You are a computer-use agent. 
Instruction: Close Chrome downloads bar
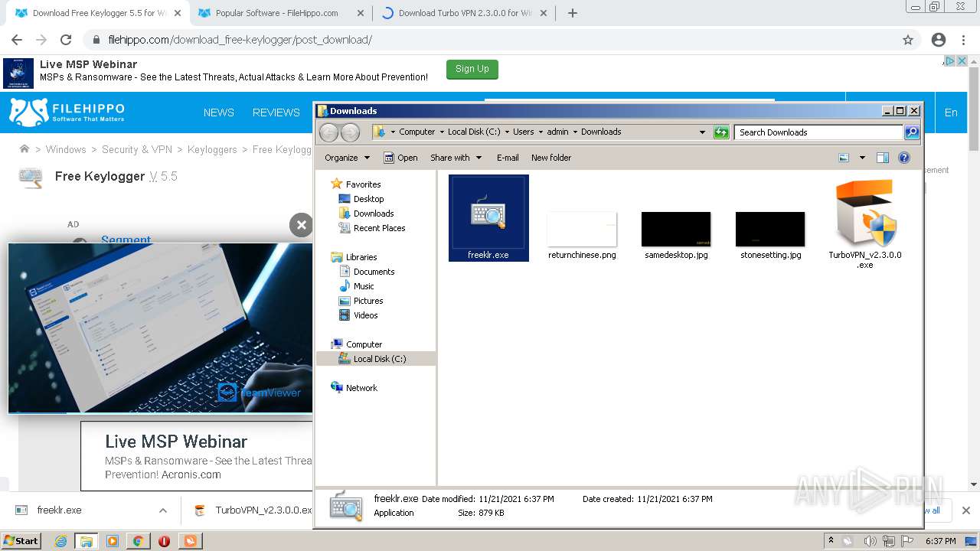[x=966, y=510]
